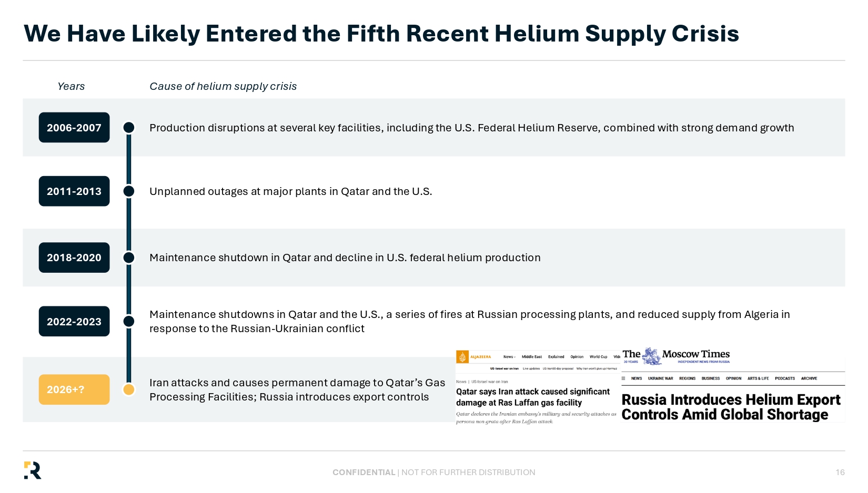Click the Moscow Times logo emblem
Image resolution: width=868 pixels, height=493 pixels.
coord(652,356)
